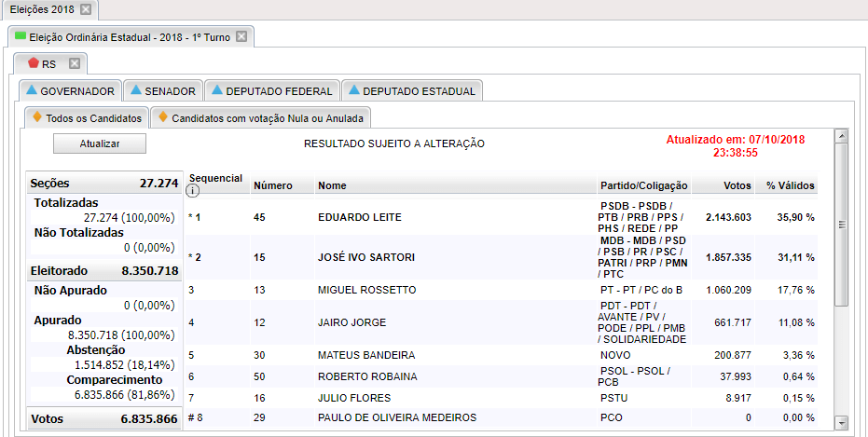This screenshot has height=437, width=868.
Task: Click the Votos 6.835.866 header
Action: [104, 418]
